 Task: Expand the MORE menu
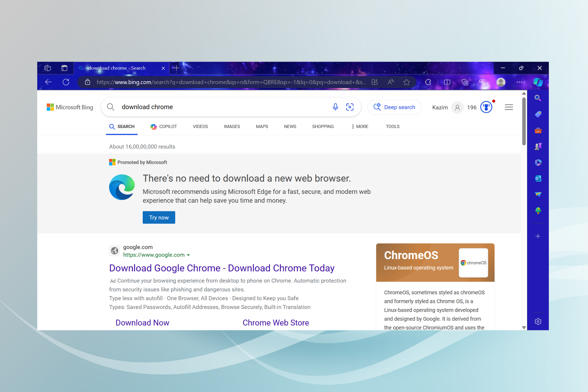tap(360, 126)
